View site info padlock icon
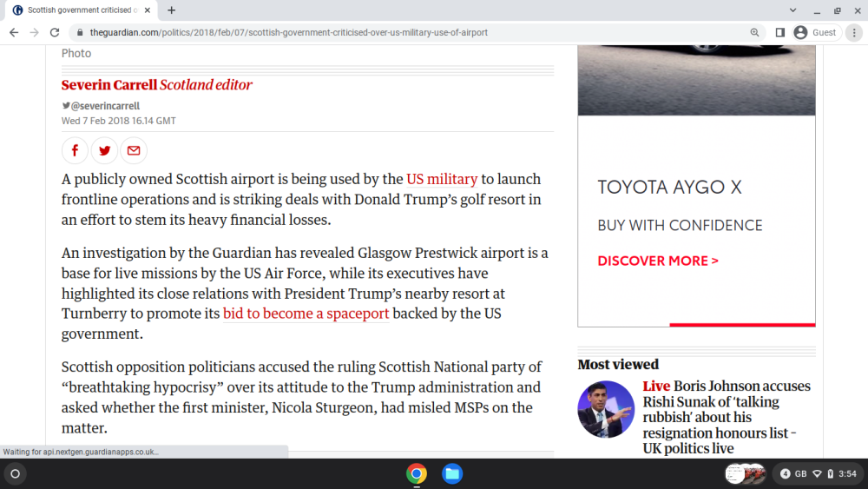 tap(80, 33)
